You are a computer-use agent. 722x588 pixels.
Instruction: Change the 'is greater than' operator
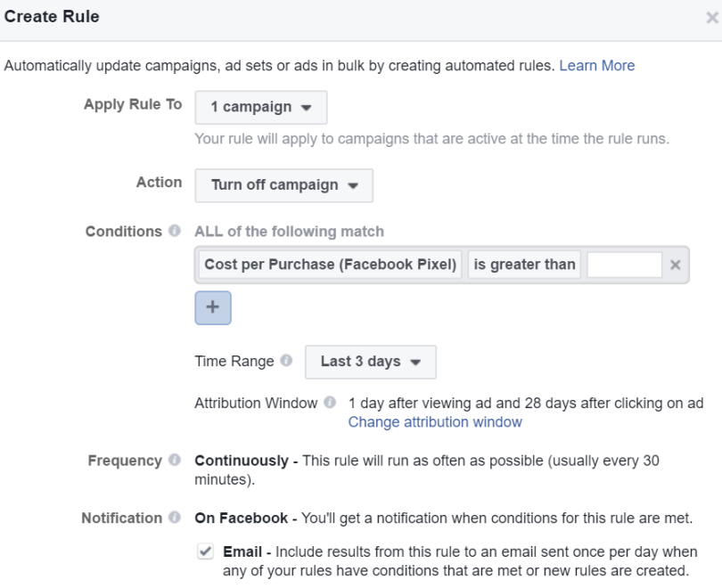(524, 265)
